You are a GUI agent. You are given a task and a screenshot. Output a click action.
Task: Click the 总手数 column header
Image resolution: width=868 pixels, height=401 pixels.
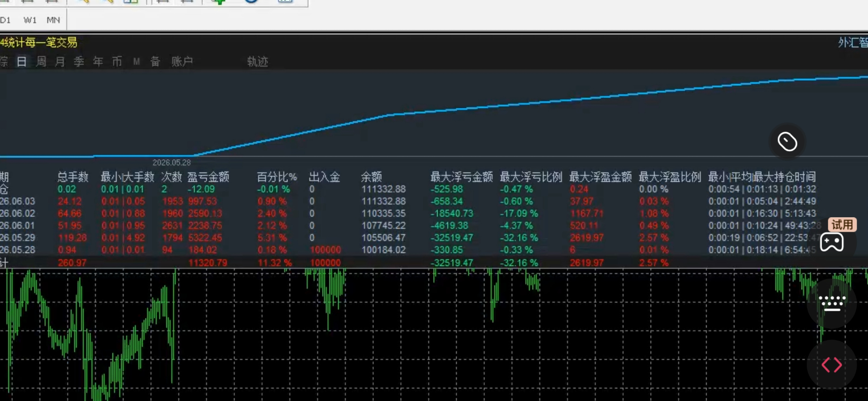(x=73, y=177)
